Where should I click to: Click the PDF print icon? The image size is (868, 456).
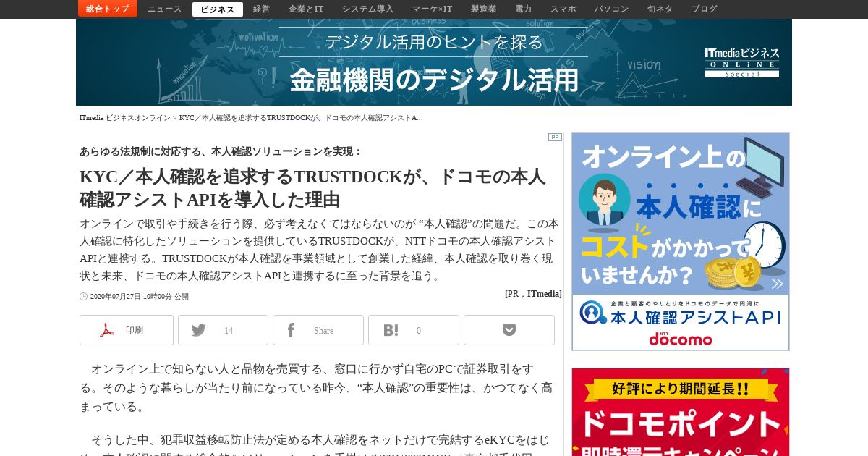[x=107, y=330]
